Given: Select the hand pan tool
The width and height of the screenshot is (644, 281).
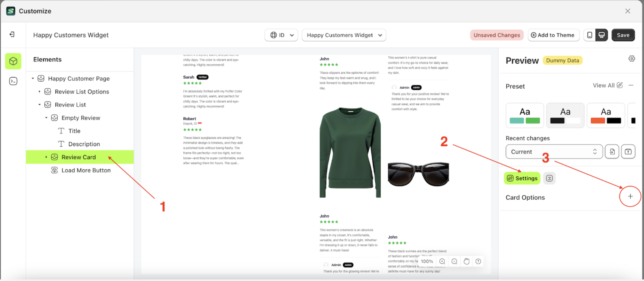Looking at the screenshot, I should pos(466,261).
